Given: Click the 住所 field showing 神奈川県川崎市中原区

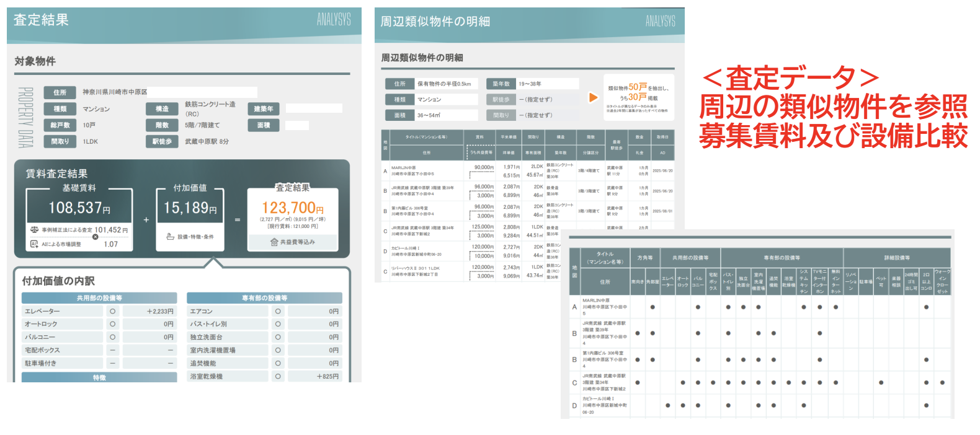Looking at the screenshot, I should [x=169, y=92].
